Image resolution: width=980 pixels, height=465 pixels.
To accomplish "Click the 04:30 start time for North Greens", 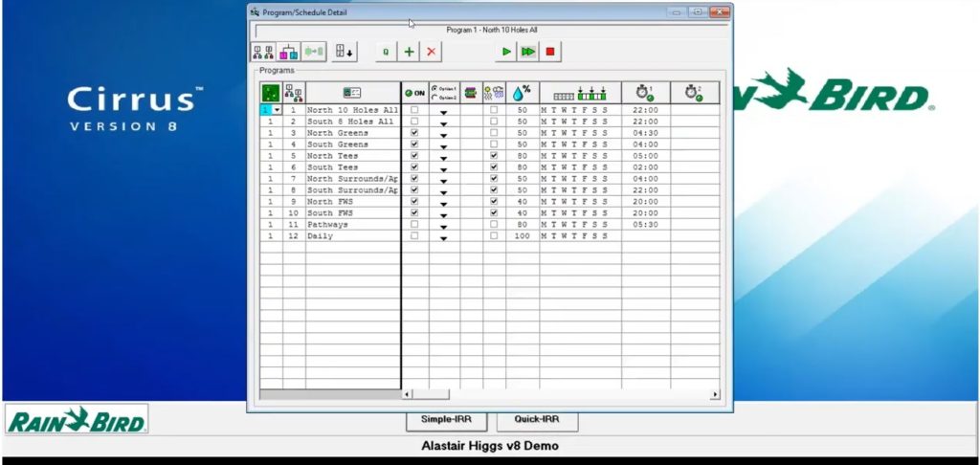I will (645, 133).
